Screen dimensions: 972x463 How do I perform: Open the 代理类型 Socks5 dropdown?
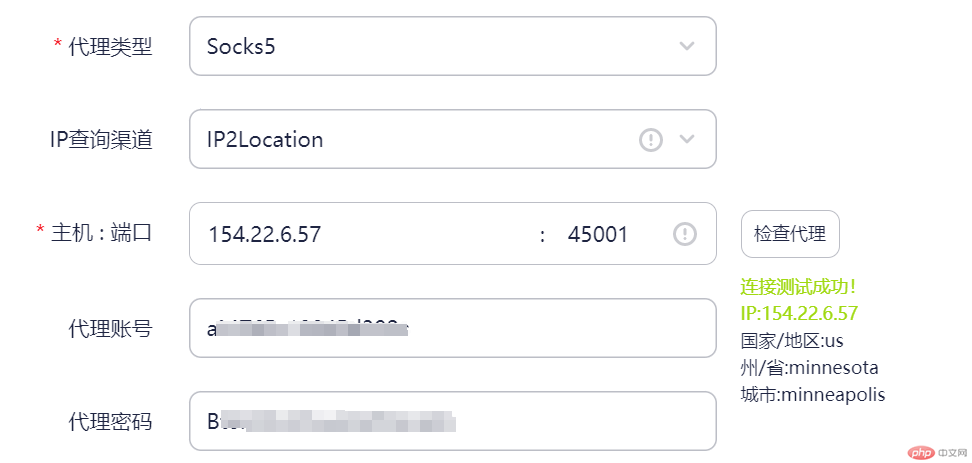click(453, 46)
